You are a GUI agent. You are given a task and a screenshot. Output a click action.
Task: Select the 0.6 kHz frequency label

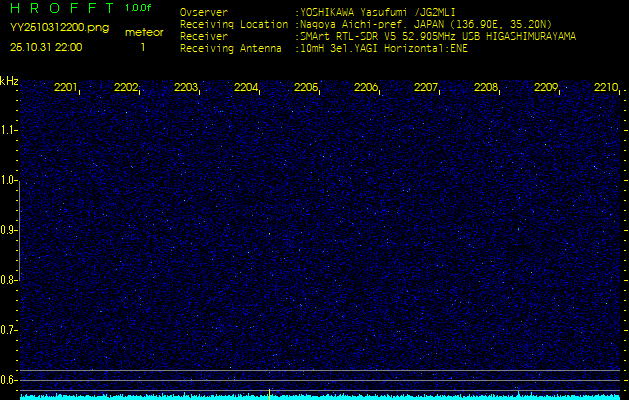tap(9, 379)
